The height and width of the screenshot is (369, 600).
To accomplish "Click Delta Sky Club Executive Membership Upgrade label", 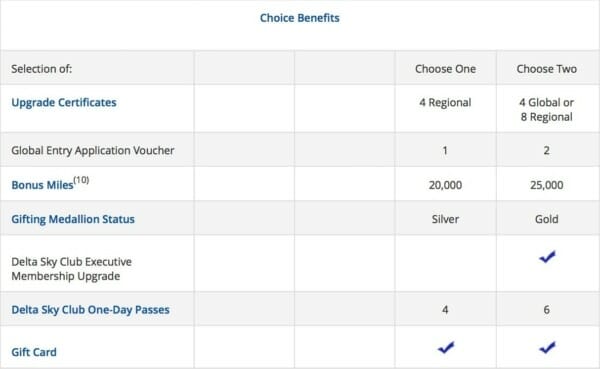I will click(72, 269).
